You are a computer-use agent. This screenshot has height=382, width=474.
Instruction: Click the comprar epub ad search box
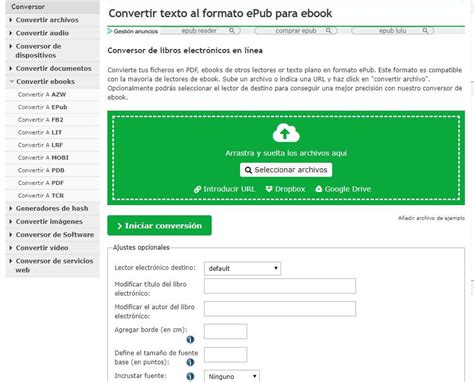(296, 31)
